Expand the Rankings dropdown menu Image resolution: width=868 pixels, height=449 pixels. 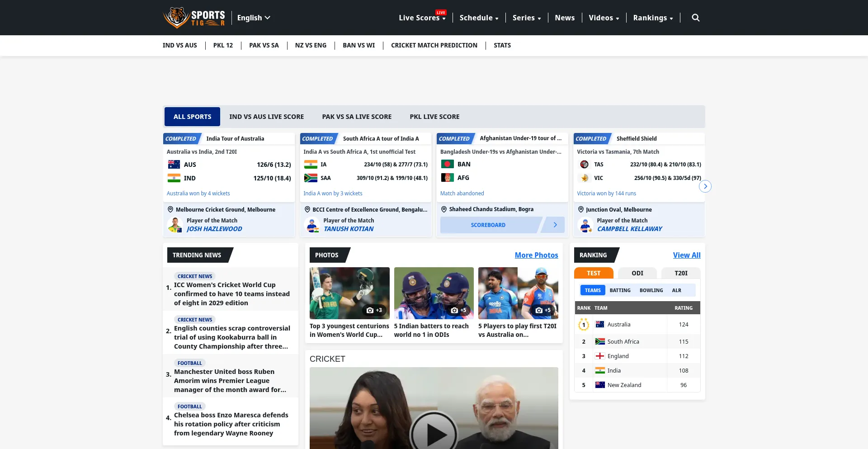652,18
